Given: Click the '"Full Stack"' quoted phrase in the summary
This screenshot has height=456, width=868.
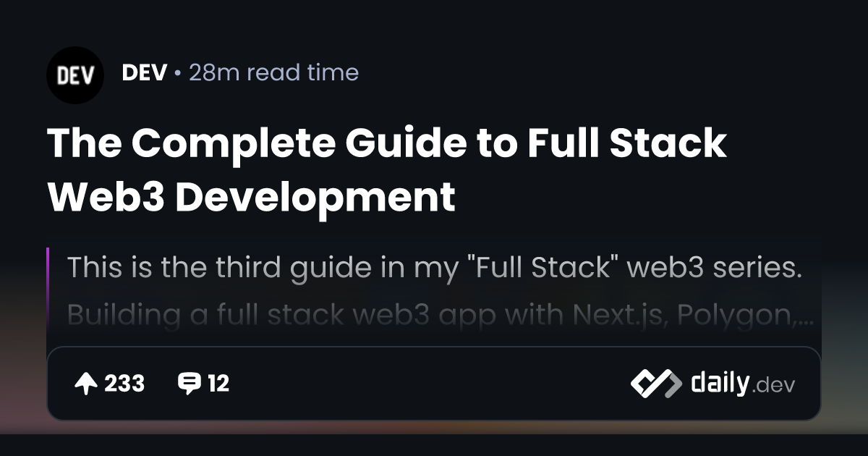Looking at the screenshot, I should [x=540, y=269].
